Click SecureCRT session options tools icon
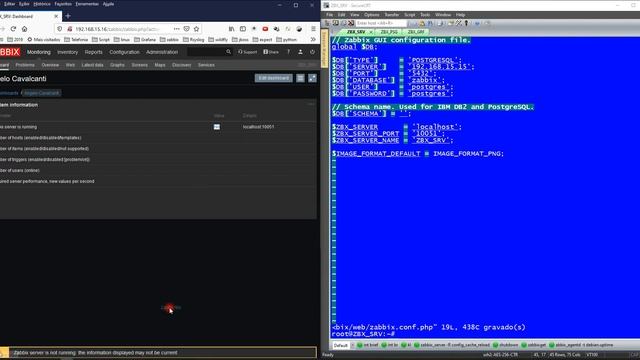The height and width of the screenshot is (360, 640). coord(458,23)
